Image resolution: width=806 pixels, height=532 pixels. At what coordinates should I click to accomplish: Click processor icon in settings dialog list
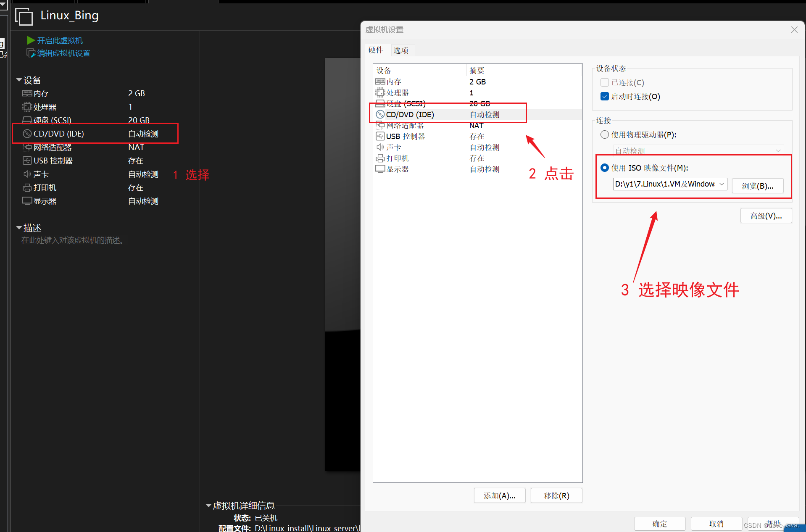[380, 92]
